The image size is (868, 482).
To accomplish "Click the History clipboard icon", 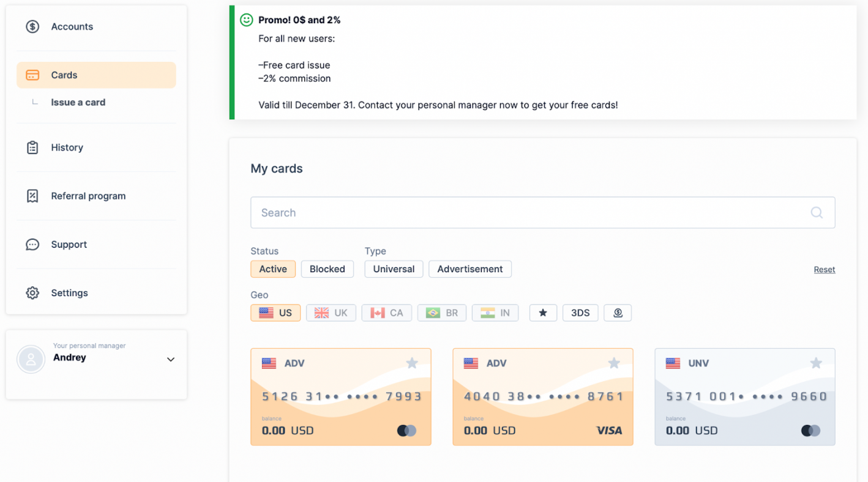I will 32,147.
